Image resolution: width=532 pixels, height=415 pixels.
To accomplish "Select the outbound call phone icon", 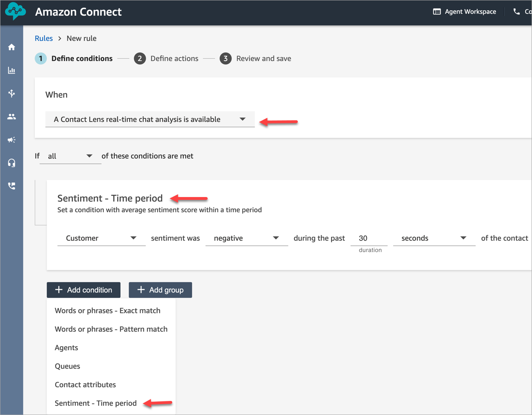I will tap(12, 185).
